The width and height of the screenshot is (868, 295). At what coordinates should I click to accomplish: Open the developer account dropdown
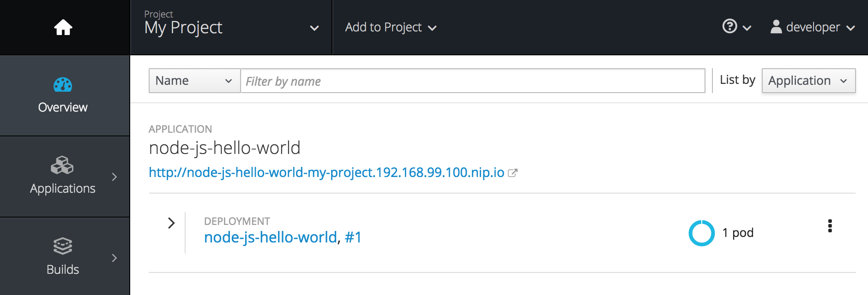tap(813, 27)
